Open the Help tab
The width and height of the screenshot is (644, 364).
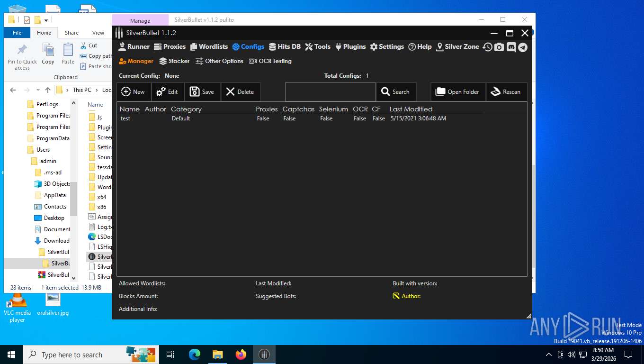pyautogui.click(x=420, y=46)
